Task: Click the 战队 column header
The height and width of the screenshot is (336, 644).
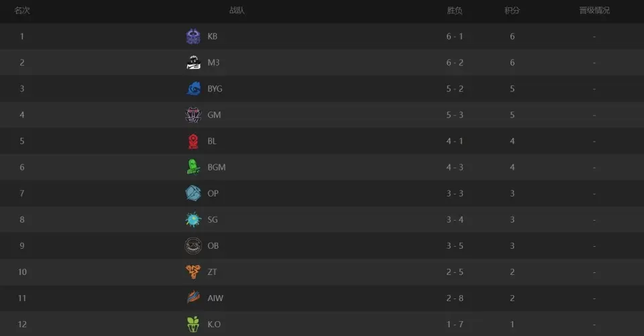Action: 237,10
